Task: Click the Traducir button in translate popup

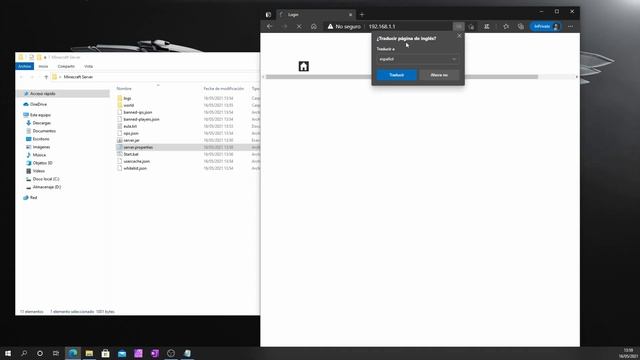Action: [x=396, y=75]
